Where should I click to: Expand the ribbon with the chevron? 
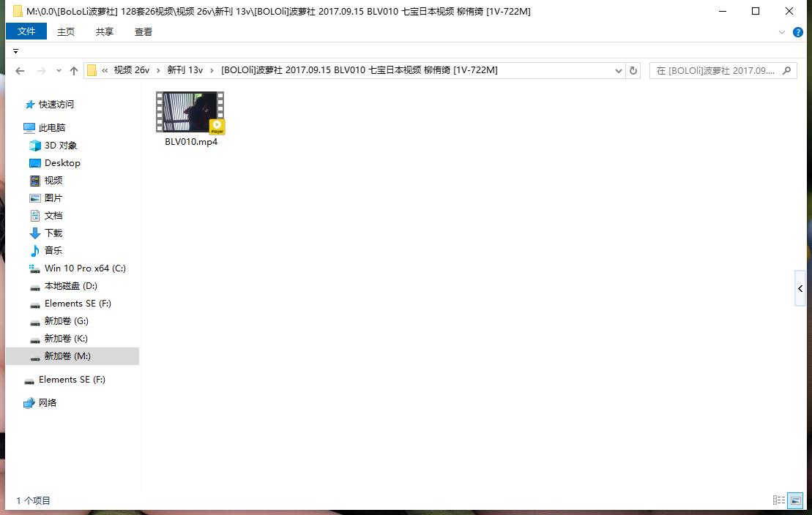click(x=783, y=32)
